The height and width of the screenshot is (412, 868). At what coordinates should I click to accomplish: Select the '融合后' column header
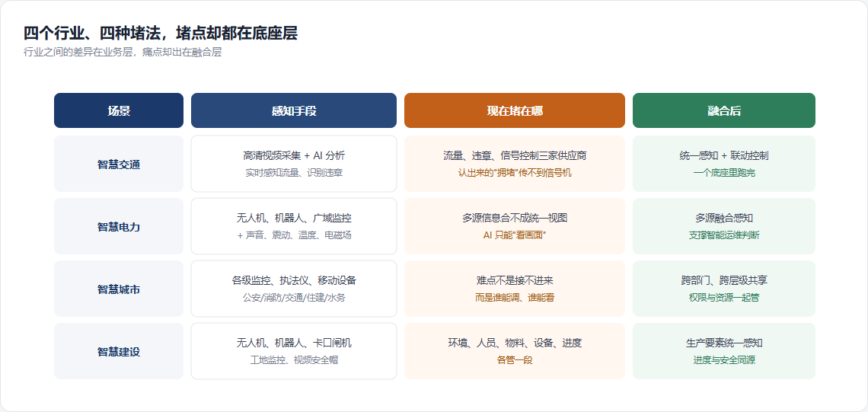pos(724,110)
